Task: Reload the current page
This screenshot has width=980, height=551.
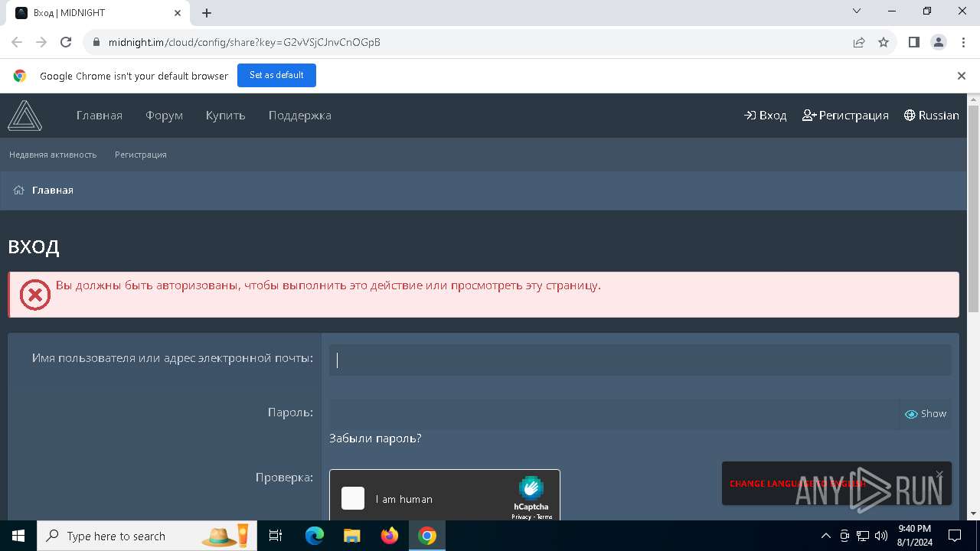Action: 66,42
